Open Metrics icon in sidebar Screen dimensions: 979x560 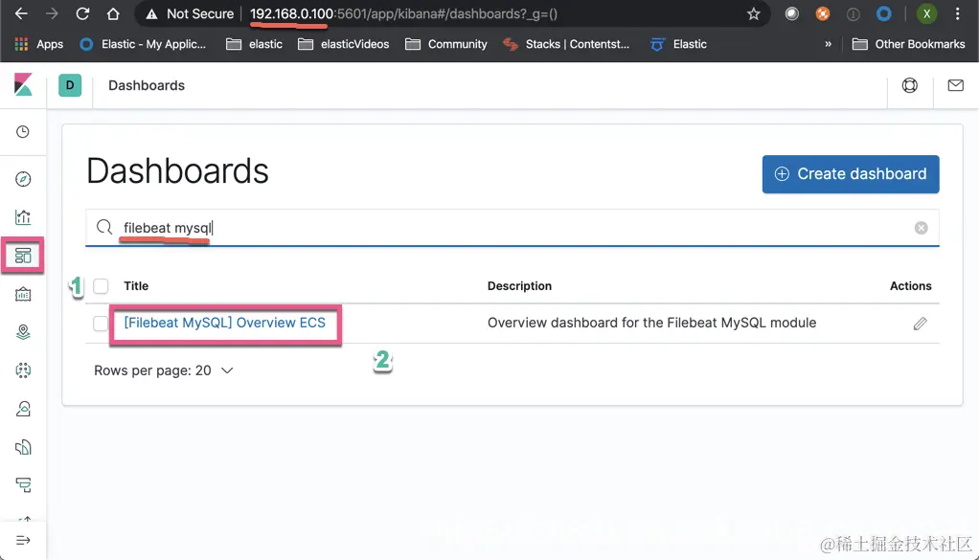[x=23, y=409]
